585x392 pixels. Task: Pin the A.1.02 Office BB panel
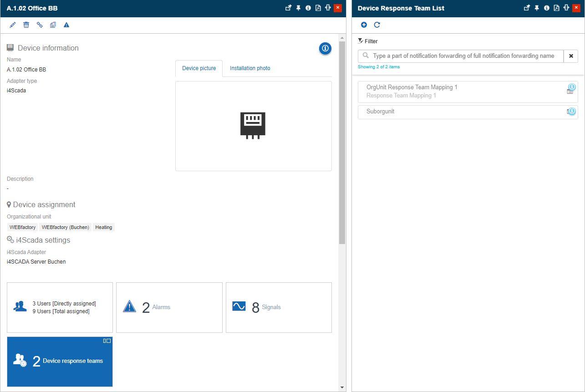(x=298, y=8)
